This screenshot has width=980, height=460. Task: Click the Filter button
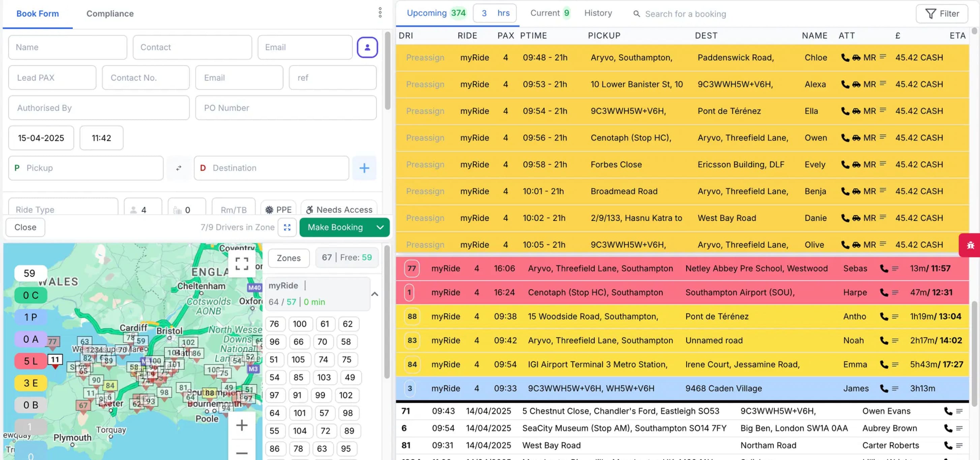click(x=942, y=14)
